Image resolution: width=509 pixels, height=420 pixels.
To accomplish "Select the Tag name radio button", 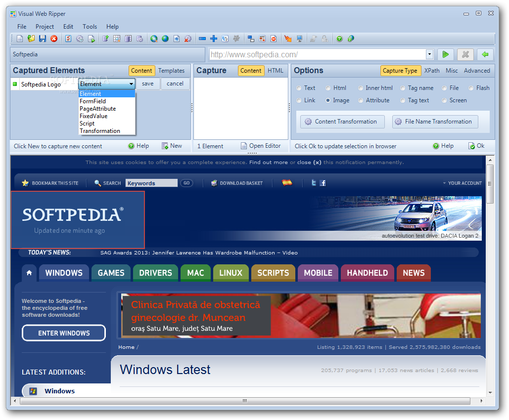I will coord(403,88).
